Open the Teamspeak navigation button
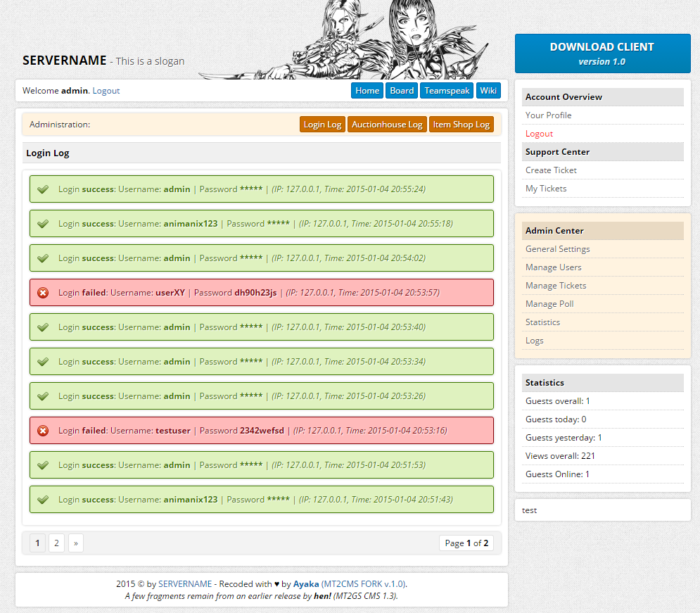700x613 pixels. click(447, 91)
